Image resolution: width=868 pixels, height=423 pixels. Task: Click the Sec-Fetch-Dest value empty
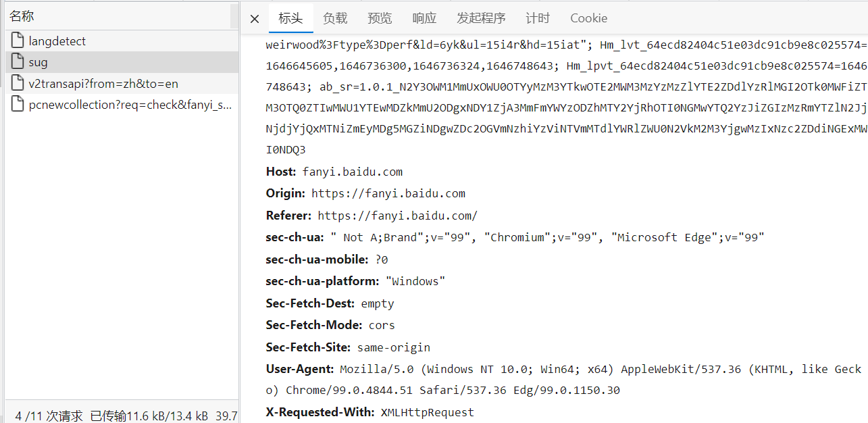tap(378, 303)
